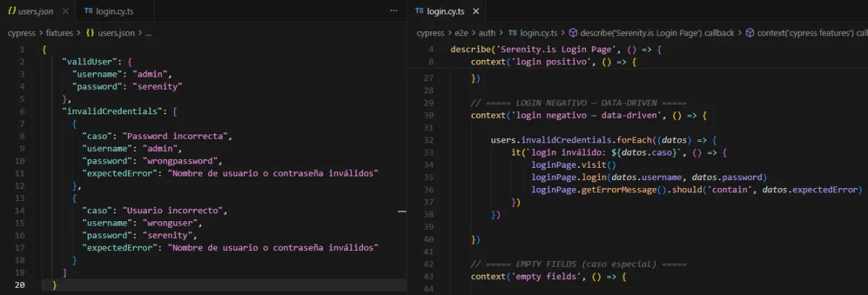Click context('login negativo – data-driven' line
Image resolution: width=868 pixels, height=295 pixels.
(x=587, y=115)
